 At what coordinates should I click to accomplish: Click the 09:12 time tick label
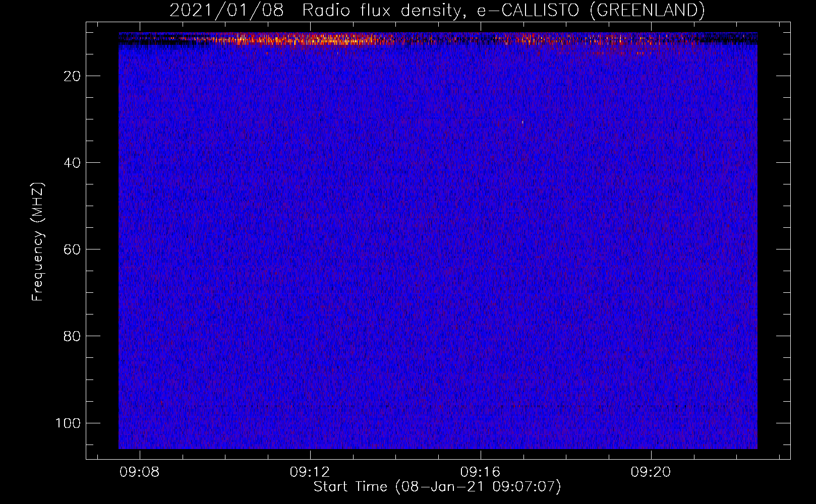310,472
